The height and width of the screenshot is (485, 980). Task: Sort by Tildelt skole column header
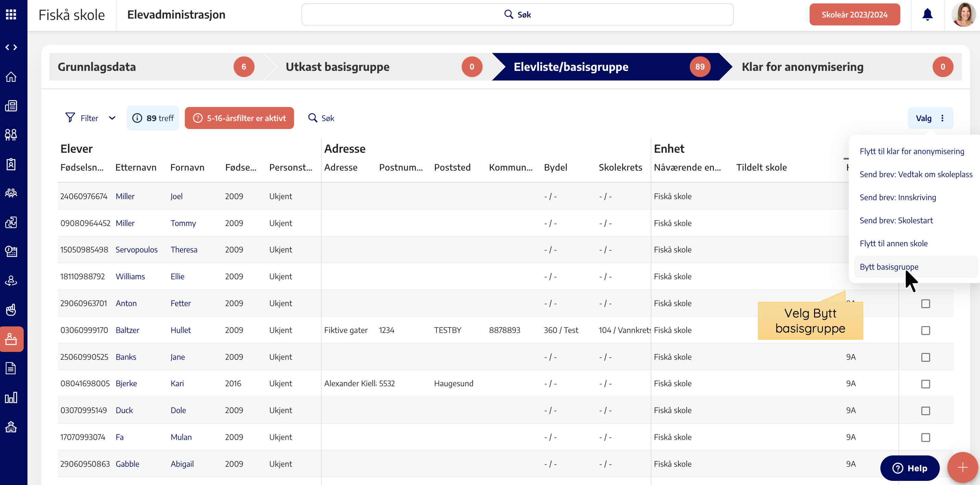pos(761,167)
